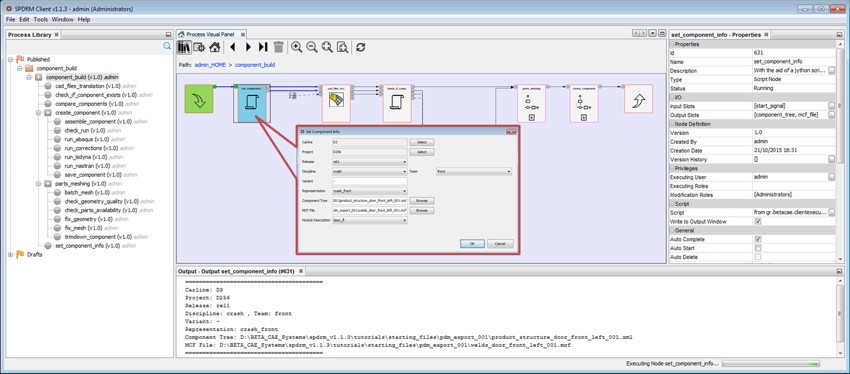Zoom out of the process diagram
850x374 pixels.
pyautogui.click(x=312, y=47)
